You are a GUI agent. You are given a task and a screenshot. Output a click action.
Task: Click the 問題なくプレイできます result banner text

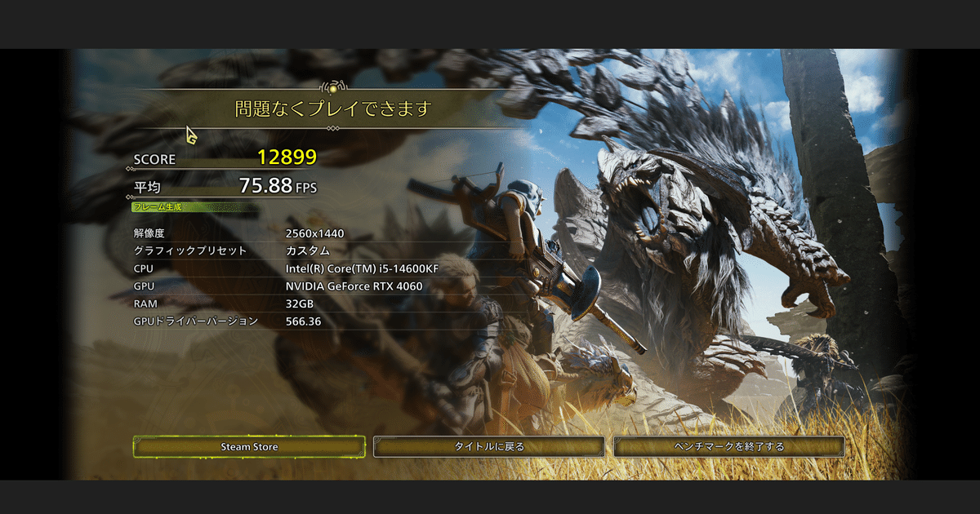[332, 108]
